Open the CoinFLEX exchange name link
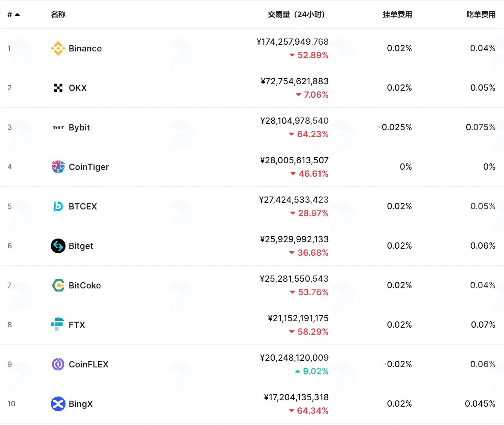Viewport: 504px width, 425px height. [88, 364]
